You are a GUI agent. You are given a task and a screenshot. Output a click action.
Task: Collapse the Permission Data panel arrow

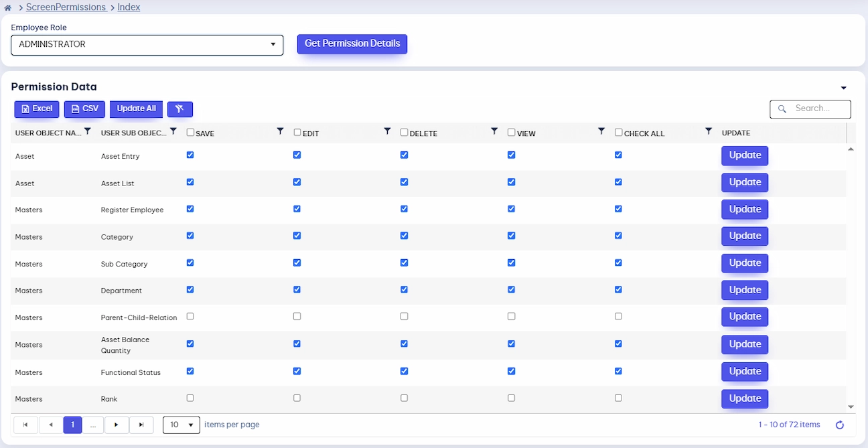click(x=844, y=88)
